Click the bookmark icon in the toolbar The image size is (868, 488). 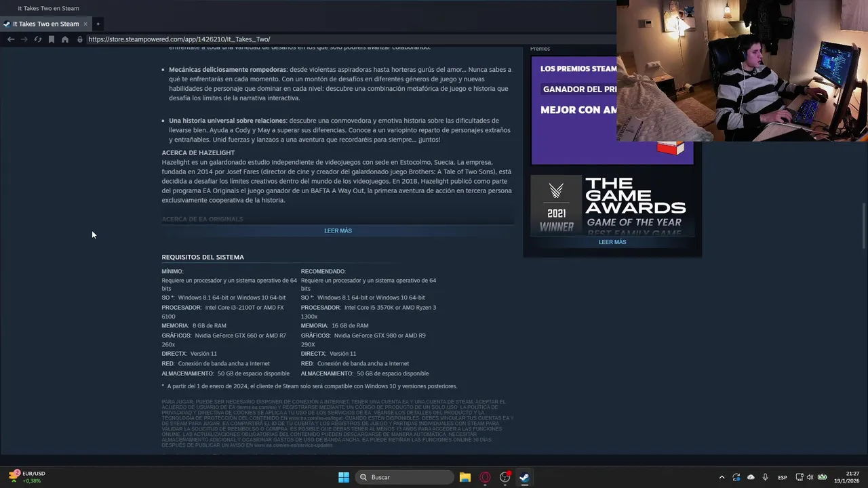[x=52, y=39]
